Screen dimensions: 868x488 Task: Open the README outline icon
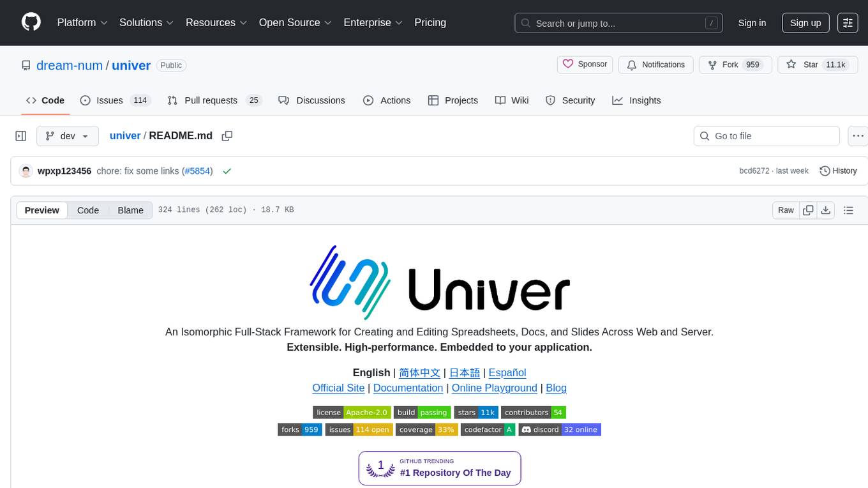coord(848,210)
